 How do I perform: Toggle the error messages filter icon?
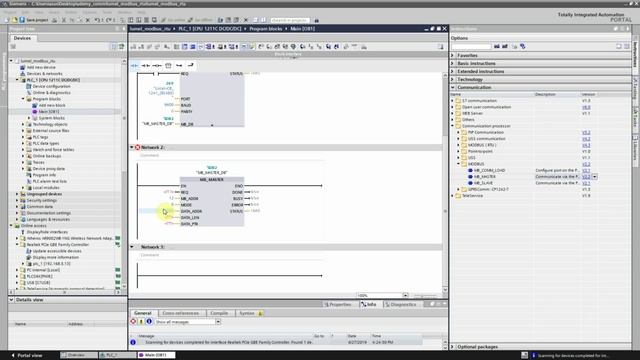[x=133, y=322]
